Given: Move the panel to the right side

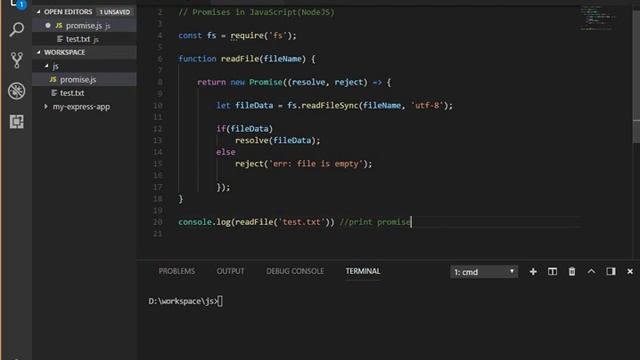Looking at the screenshot, I should 611,272.
